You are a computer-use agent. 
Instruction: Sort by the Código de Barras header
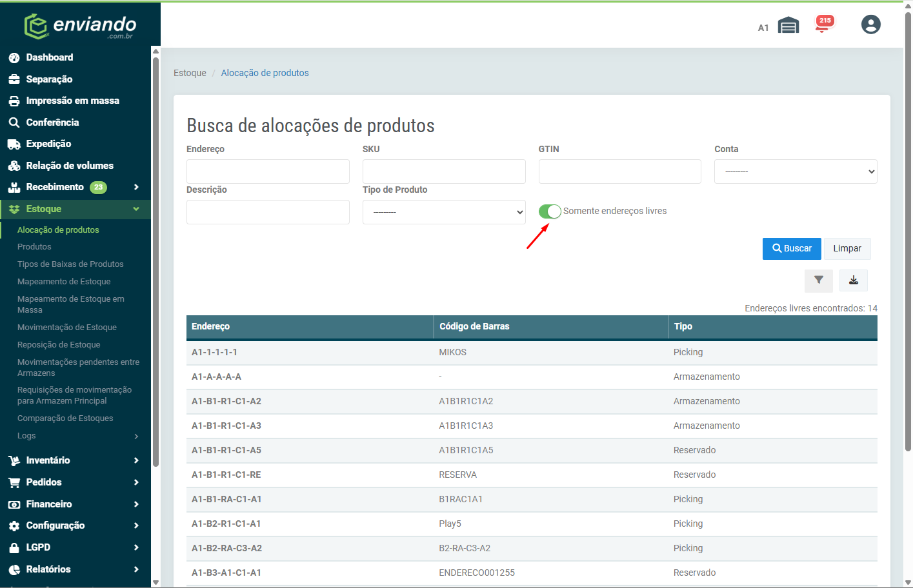point(551,327)
